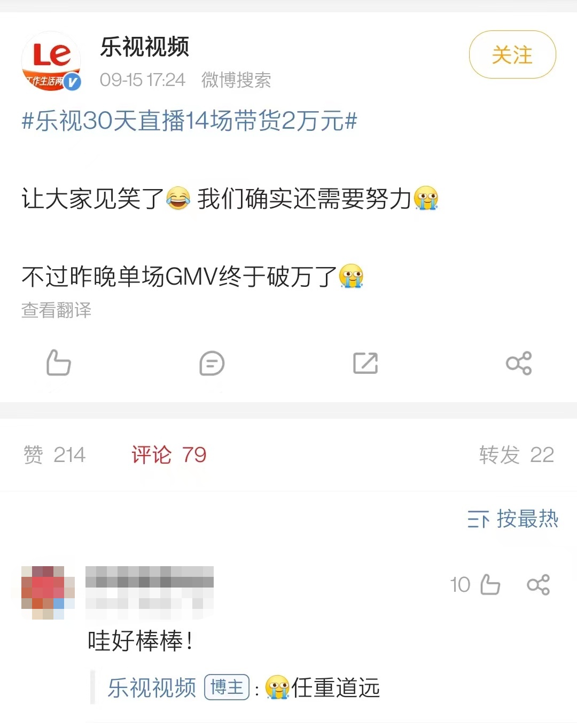
Task: Open 乐视视频 username at post header
Action: [145, 47]
